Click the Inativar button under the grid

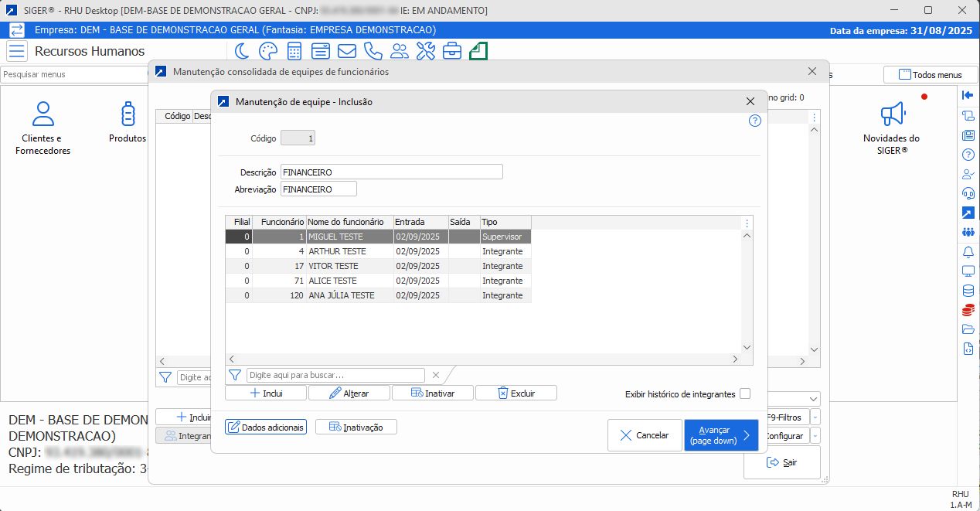(x=432, y=393)
